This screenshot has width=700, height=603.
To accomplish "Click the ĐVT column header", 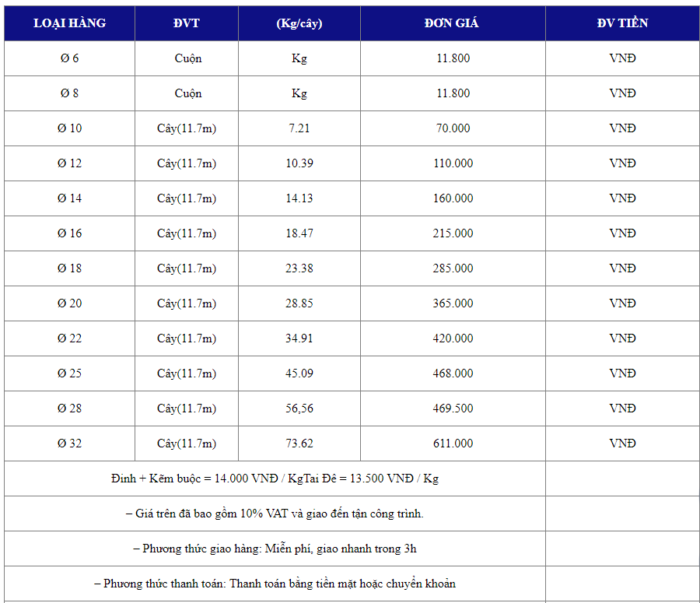I will pyautogui.click(x=187, y=23).
